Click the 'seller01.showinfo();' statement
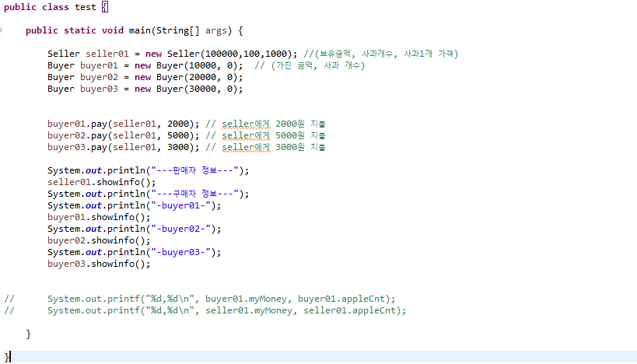The width and height of the screenshot is (637, 364). [x=102, y=183]
